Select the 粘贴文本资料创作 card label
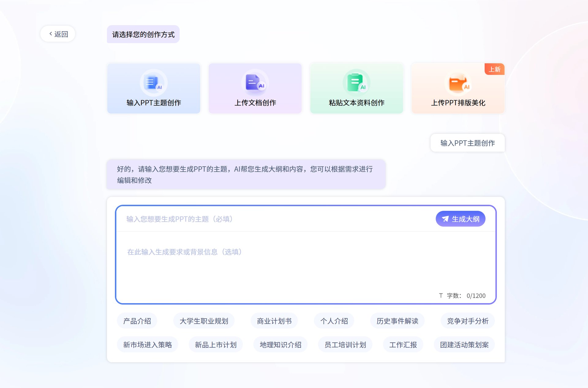The image size is (588, 388). pyautogui.click(x=356, y=103)
